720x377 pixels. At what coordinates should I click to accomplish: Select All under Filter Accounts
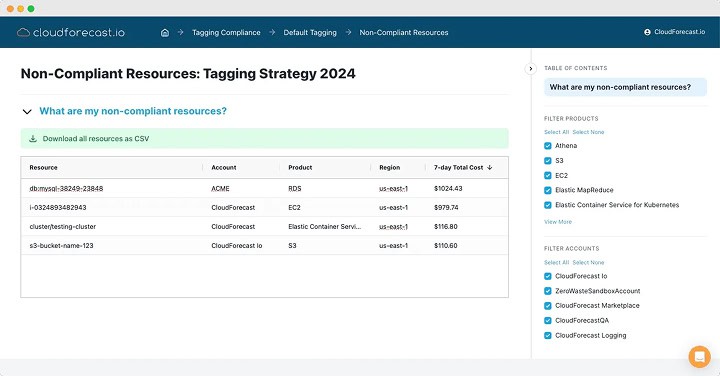point(557,263)
